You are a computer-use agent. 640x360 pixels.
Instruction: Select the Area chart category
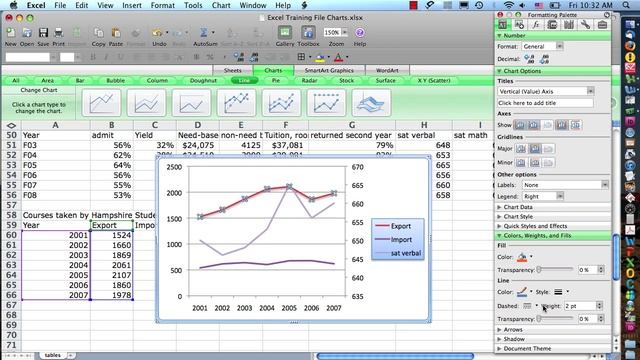pos(47,80)
